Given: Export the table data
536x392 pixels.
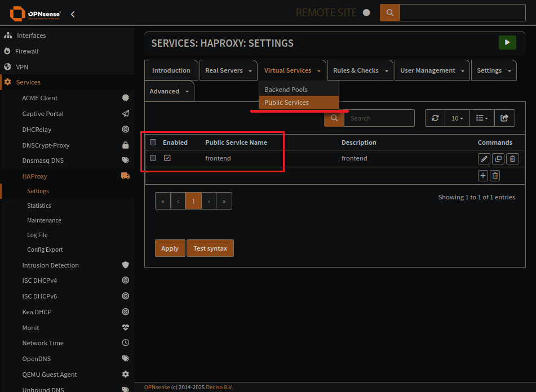Looking at the screenshot, I should 504,118.
